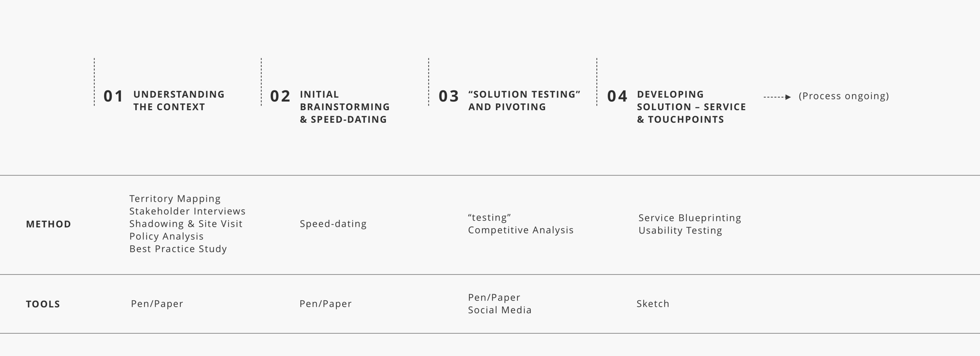Viewport: 980px width, 356px height.
Task: Click the Competitive Analysis entry
Action: pyautogui.click(x=521, y=231)
